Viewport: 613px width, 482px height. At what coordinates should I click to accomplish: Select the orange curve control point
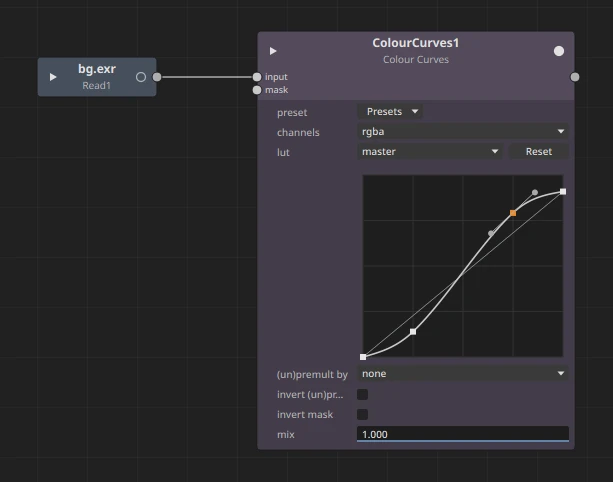pyautogui.click(x=513, y=213)
